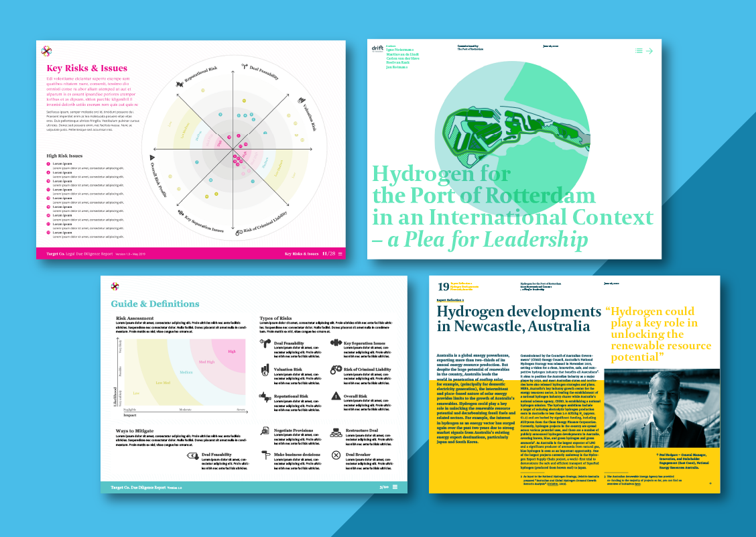The height and width of the screenshot is (537, 756).
Task: Click the High Risk Issues subheading
Action: (64, 156)
